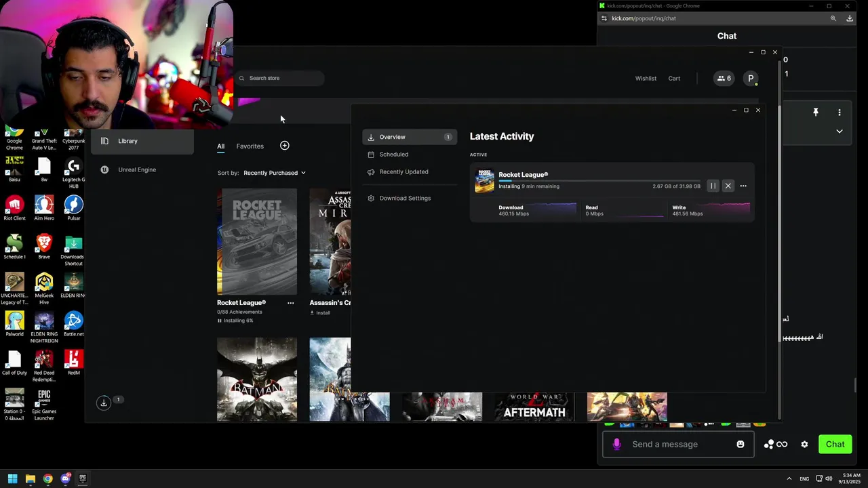
Task: Select Unreal Engine in the sidebar
Action: pyautogui.click(x=142, y=169)
